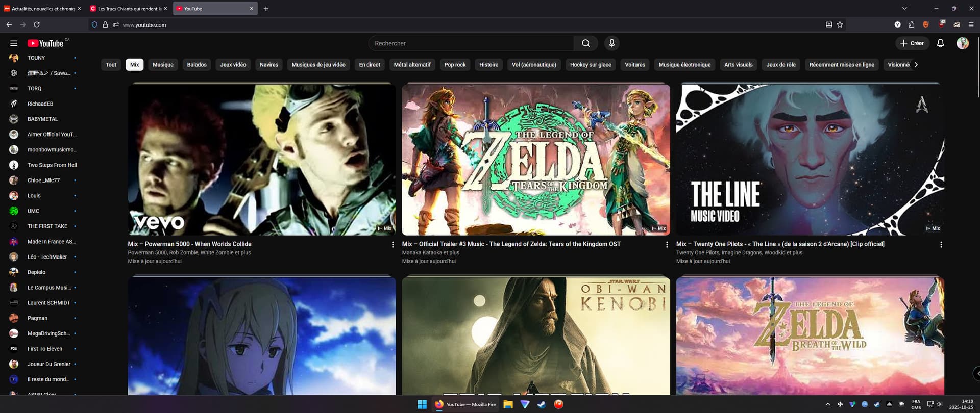Open options menu for Powerman 5000 mix
This screenshot has width=980, height=413.
[393, 245]
